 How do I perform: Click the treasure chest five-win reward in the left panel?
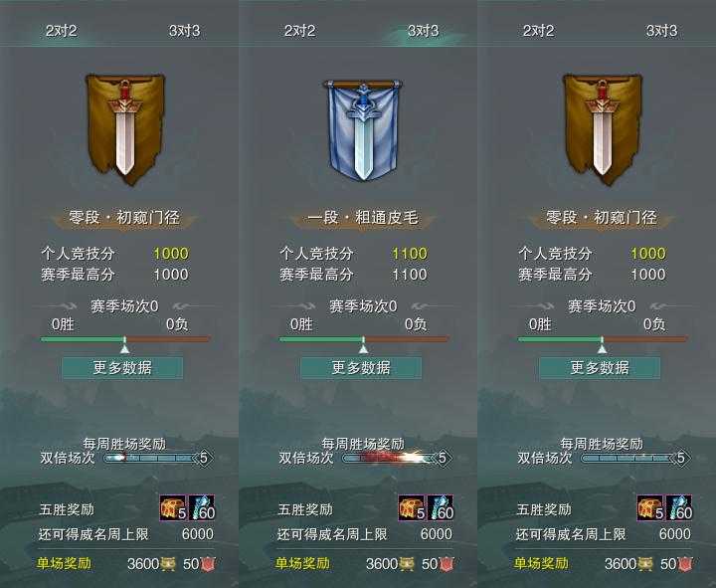coord(173,508)
